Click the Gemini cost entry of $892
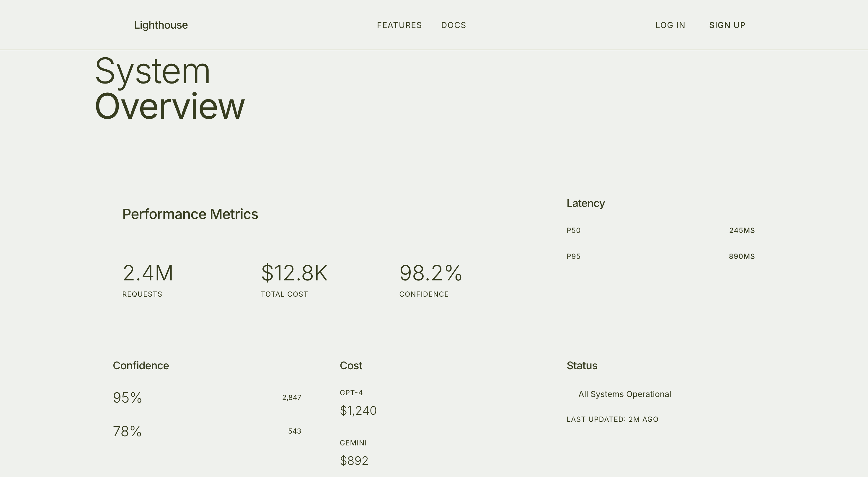Image resolution: width=868 pixels, height=477 pixels. point(354,460)
